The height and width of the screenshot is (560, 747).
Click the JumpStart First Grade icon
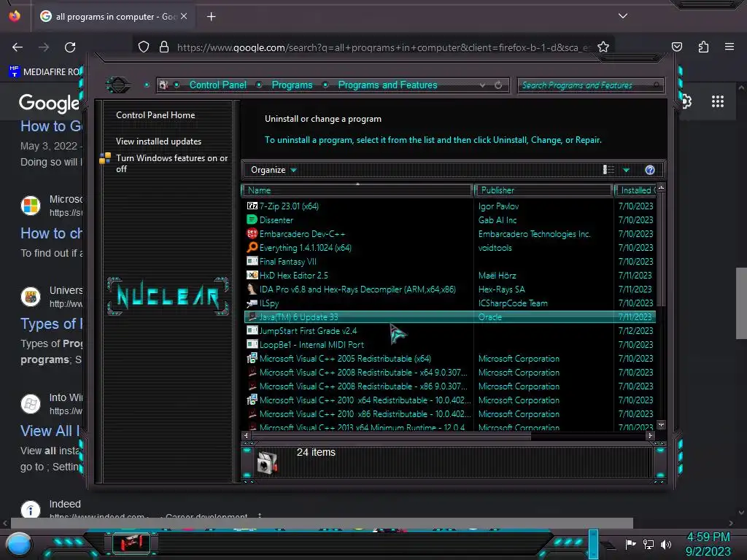pyautogui.click(x=252, y=330)
